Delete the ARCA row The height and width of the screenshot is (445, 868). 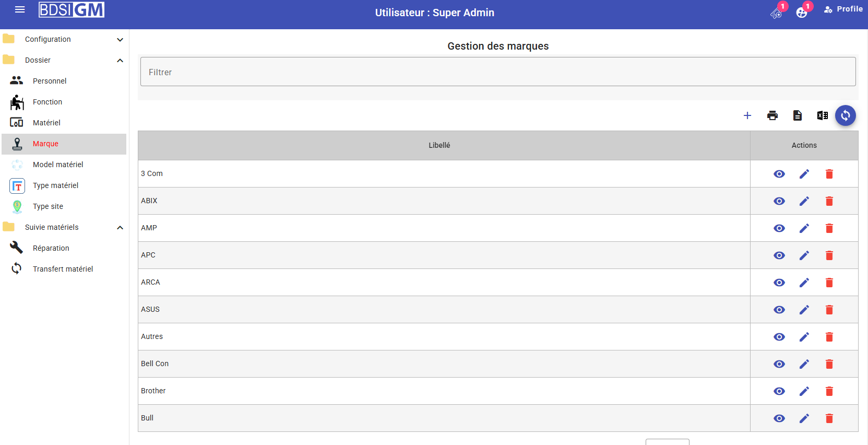[x=829, y=283]
